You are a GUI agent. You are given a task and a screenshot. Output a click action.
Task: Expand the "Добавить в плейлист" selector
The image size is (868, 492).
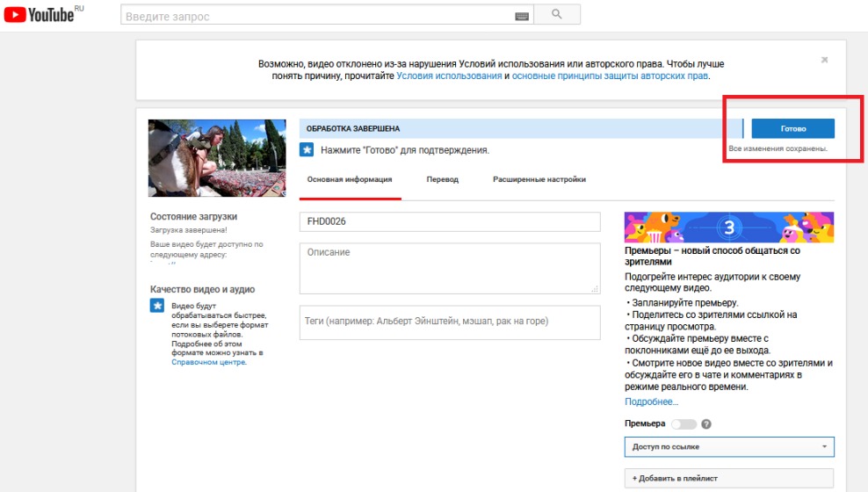tap(728, 478)
